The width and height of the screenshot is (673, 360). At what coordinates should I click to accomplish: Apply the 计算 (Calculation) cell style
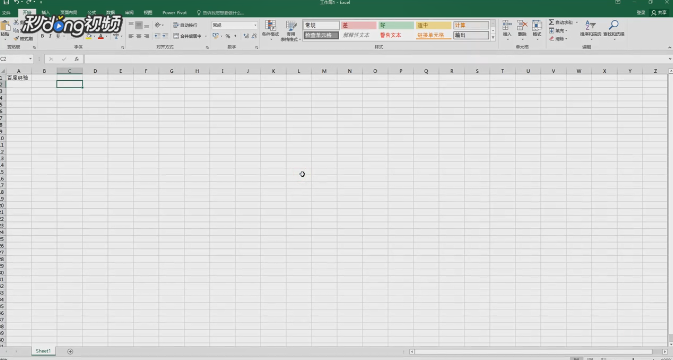click(x=471, y=25)
